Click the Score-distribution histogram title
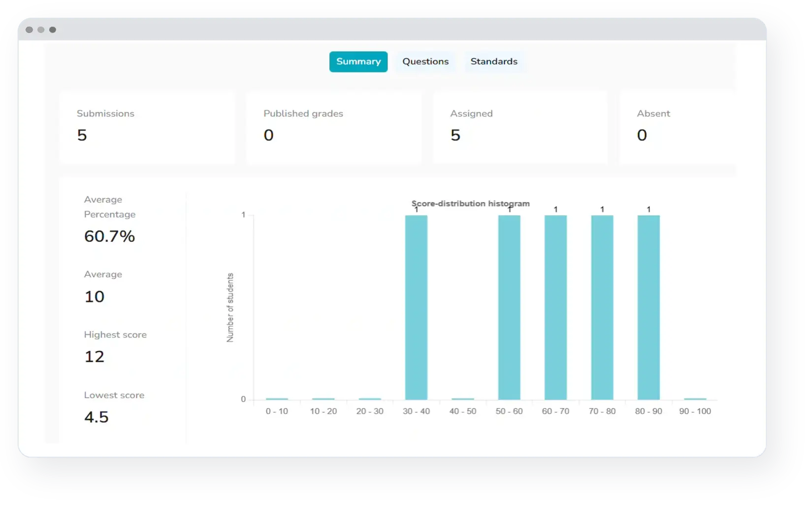The height and width of the screenshot is (510, 812). 470,203
